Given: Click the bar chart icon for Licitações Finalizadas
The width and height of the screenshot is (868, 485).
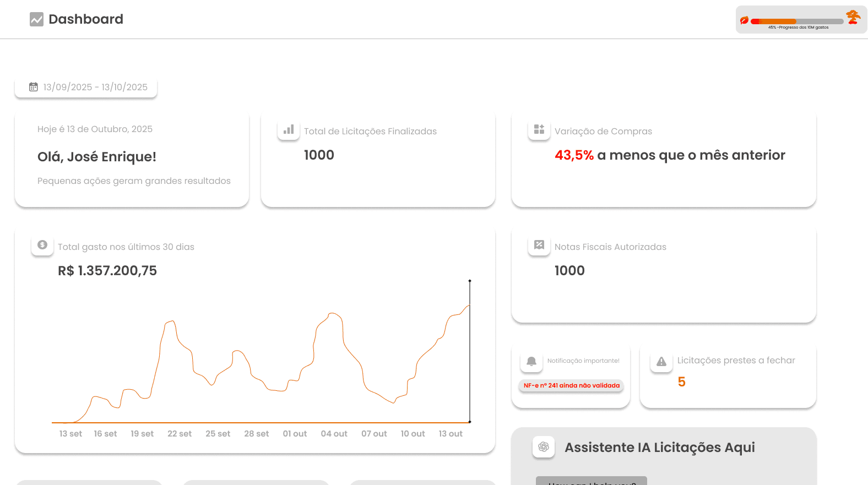Looking at the screenshot, I should pos(289,130).
